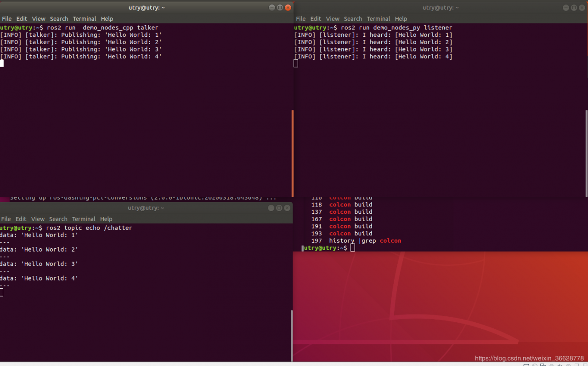Open Search menu in topic echo terminal
The image size is (588, 366).
click(58, 219)
